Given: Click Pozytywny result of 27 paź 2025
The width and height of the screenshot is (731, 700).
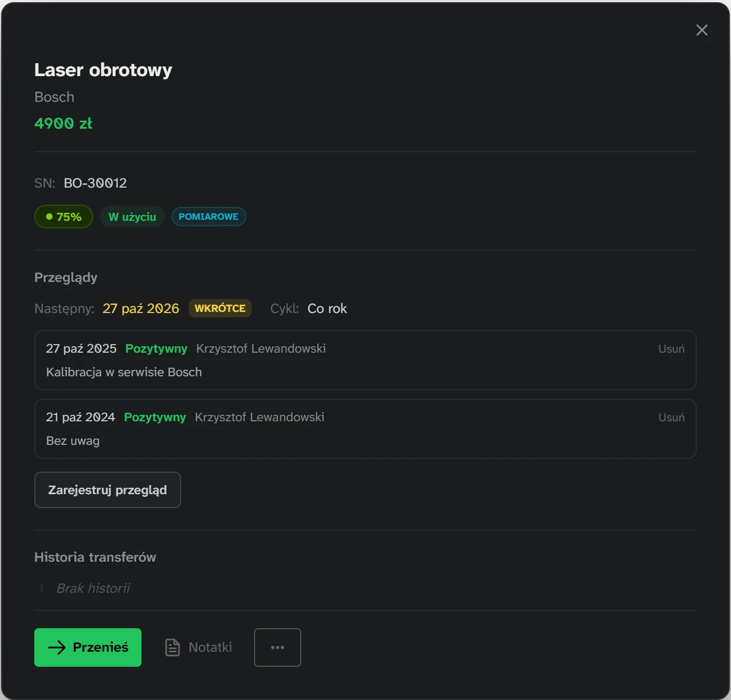Looking at the screenshot, I should (156, 349).
